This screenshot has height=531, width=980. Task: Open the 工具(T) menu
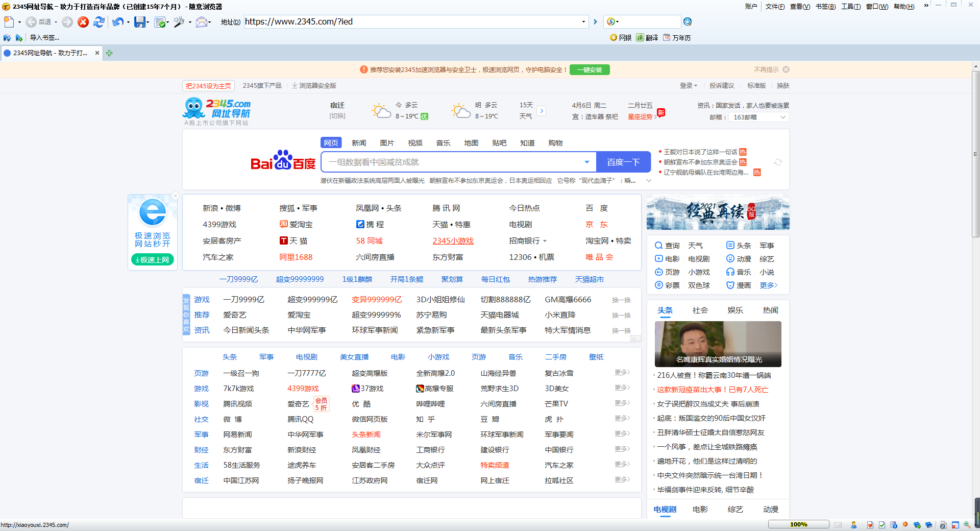point(851,7)
